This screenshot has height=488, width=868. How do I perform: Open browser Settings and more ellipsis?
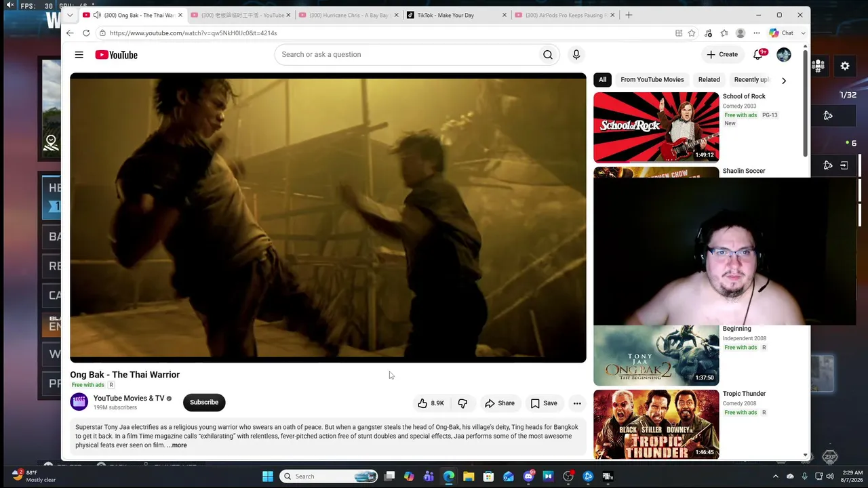click(757, 33)
